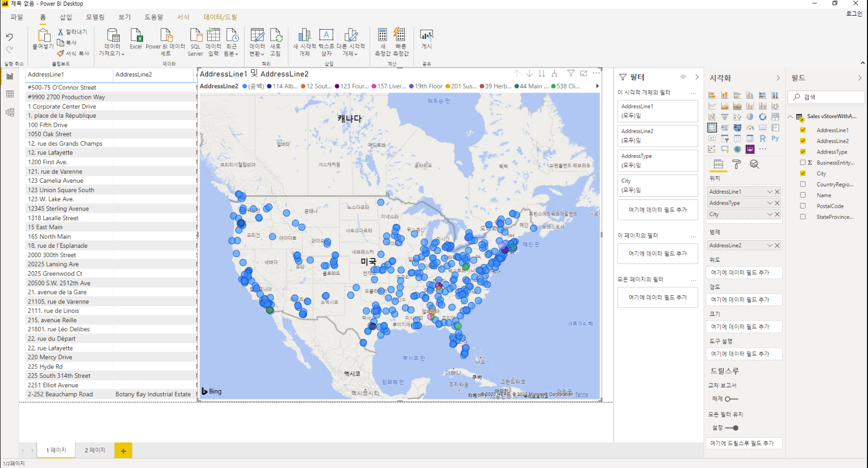Uncheck the AddressLine1 field checkbox
Screen dimensions: 868x468
(x=803, y=130)
